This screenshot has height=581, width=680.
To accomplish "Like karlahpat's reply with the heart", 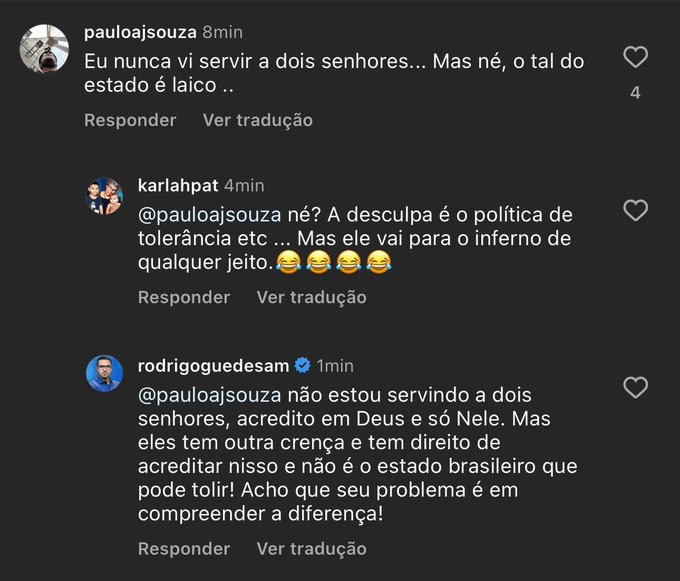I will (635, 210).
